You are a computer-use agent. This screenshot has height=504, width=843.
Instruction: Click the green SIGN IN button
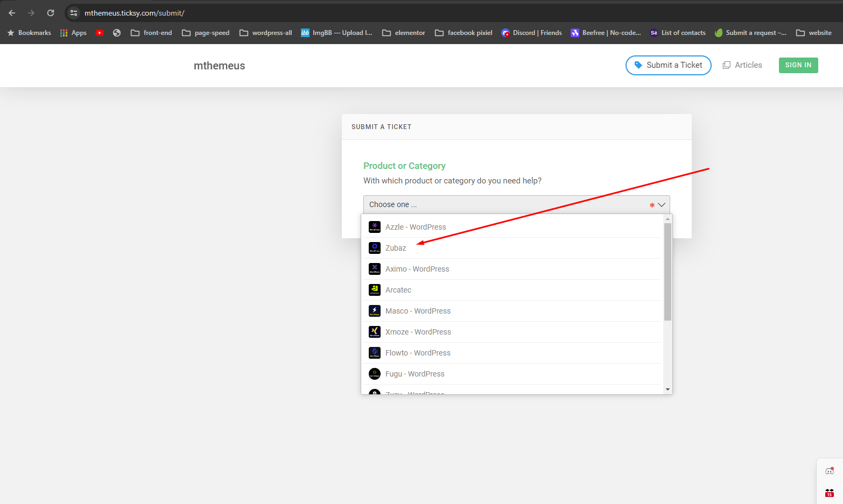[x=798, y=65]
